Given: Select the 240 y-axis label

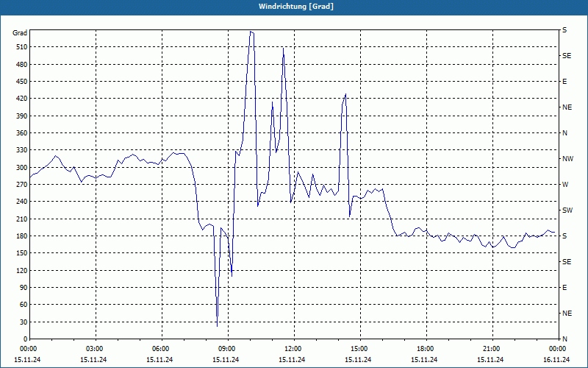Looking at the screenshot, I should click(21, 202).
